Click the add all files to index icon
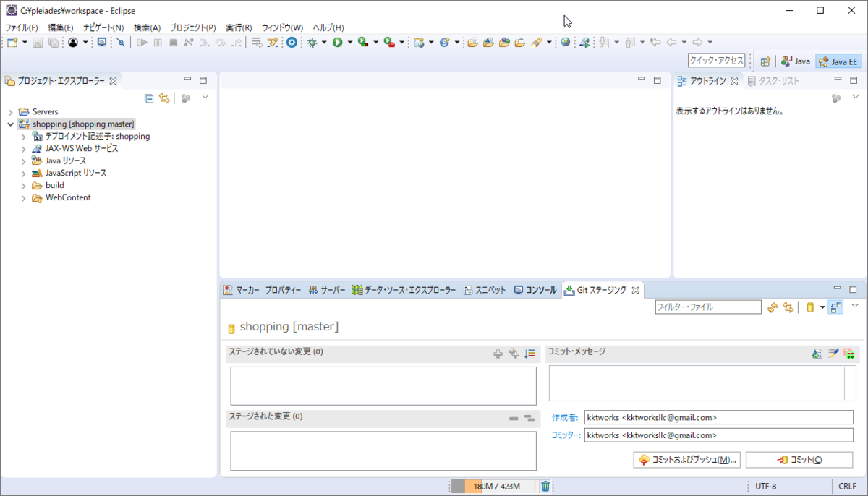This screenshot has width=868, height=496. tap(514, 354)
